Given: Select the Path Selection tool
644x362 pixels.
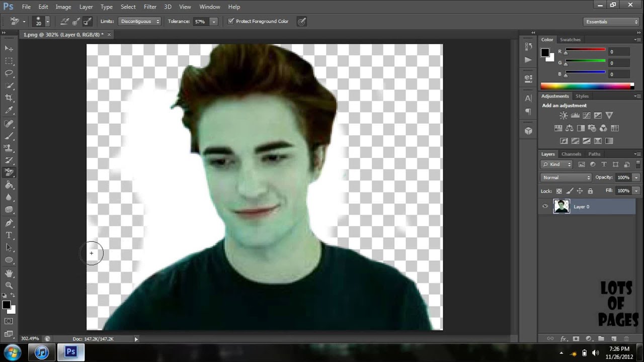Looking at the screenshot, I should pyautogui.click(x=9, y=247).
